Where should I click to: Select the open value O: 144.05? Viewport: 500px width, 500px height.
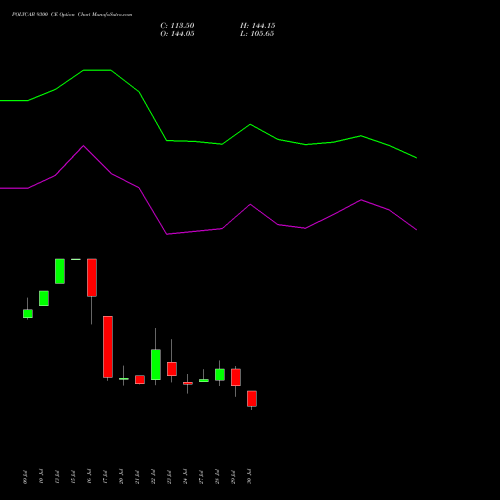coord(177,34)
